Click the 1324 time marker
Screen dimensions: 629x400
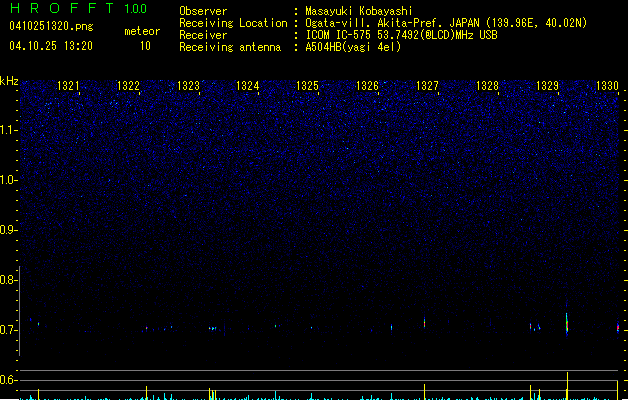pyautogui.click(x=248, y=86)
